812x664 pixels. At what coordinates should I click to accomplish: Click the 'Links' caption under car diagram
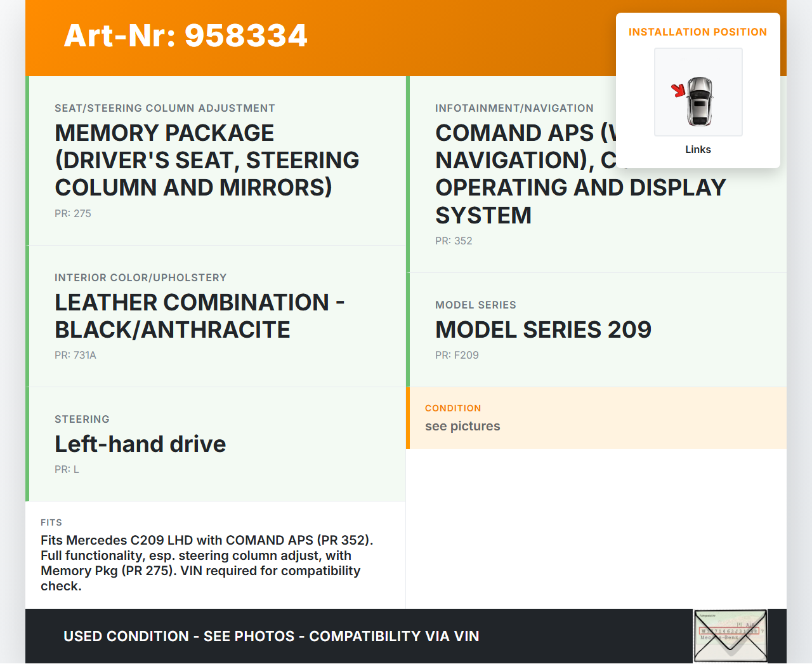point(698,149)
